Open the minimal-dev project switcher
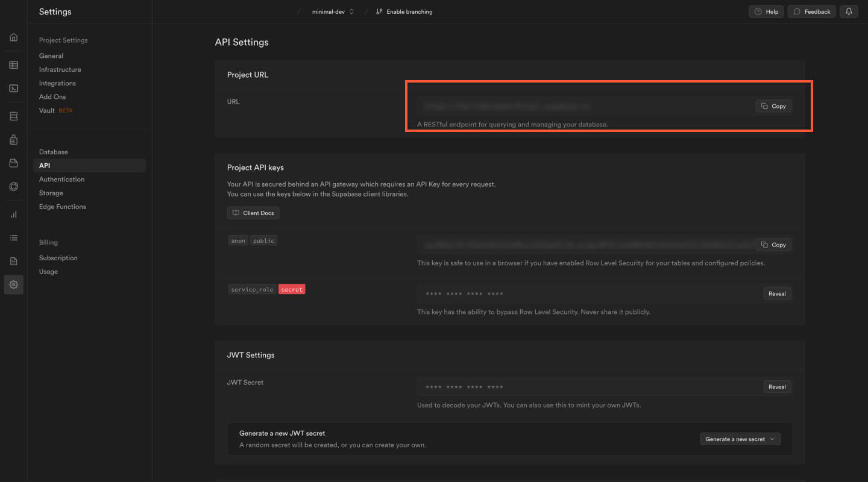The image size is (868, 482). (333, 11)
